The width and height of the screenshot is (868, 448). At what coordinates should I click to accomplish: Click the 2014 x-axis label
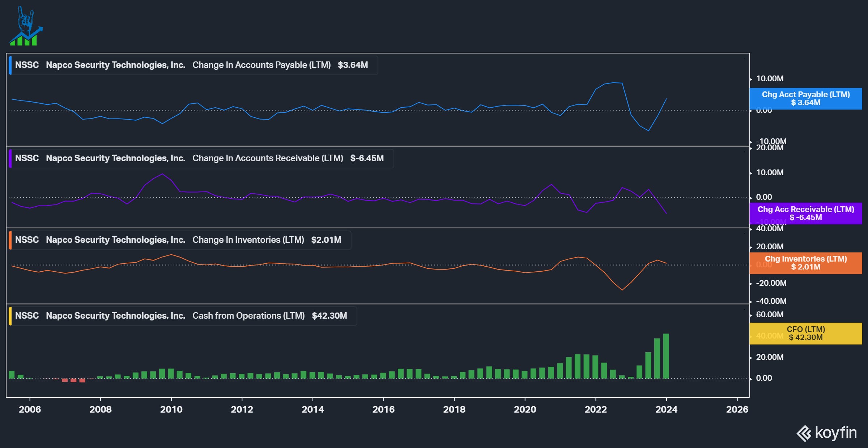coord(313,409)
